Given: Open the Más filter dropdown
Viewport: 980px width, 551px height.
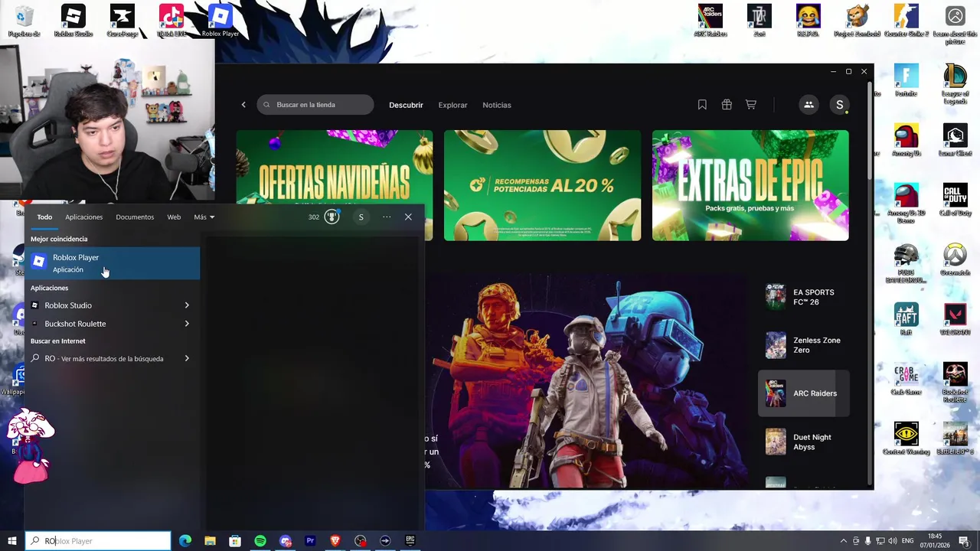Looking at the screenshot, I should point(204,217).
